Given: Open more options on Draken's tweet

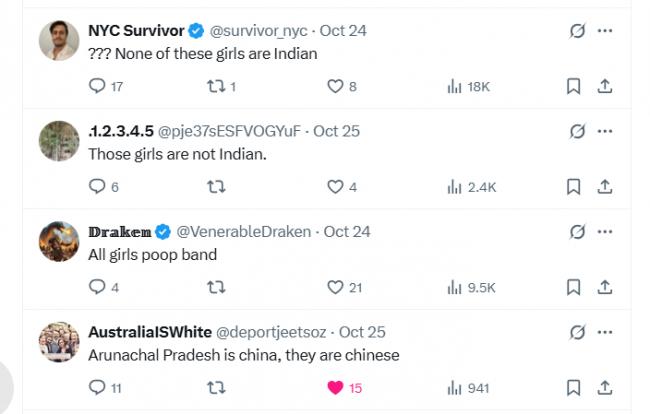Looking at the screenshot, I should coord(604,231).
